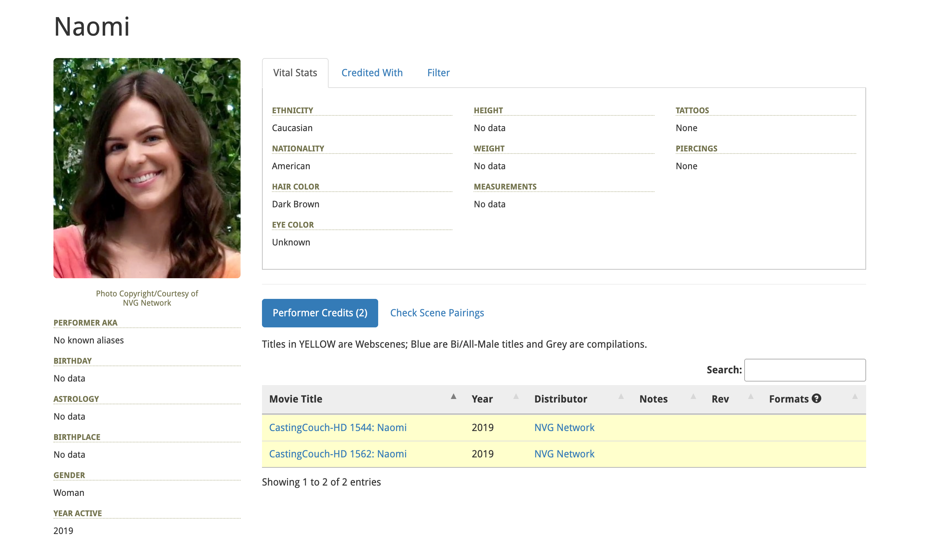Click the performer profile photo
Image resolution: width=926 pixels, height=560 pixels.
point(147,168)
